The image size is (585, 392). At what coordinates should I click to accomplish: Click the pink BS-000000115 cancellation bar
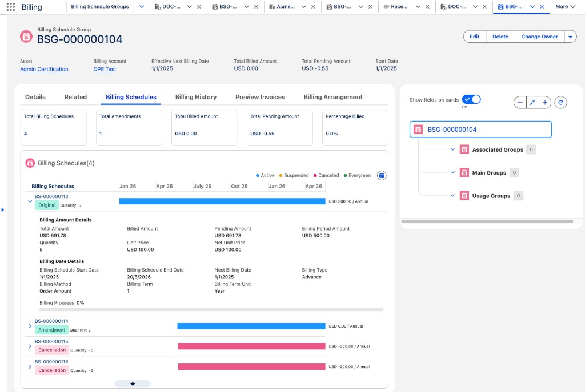tap(252, 346)
